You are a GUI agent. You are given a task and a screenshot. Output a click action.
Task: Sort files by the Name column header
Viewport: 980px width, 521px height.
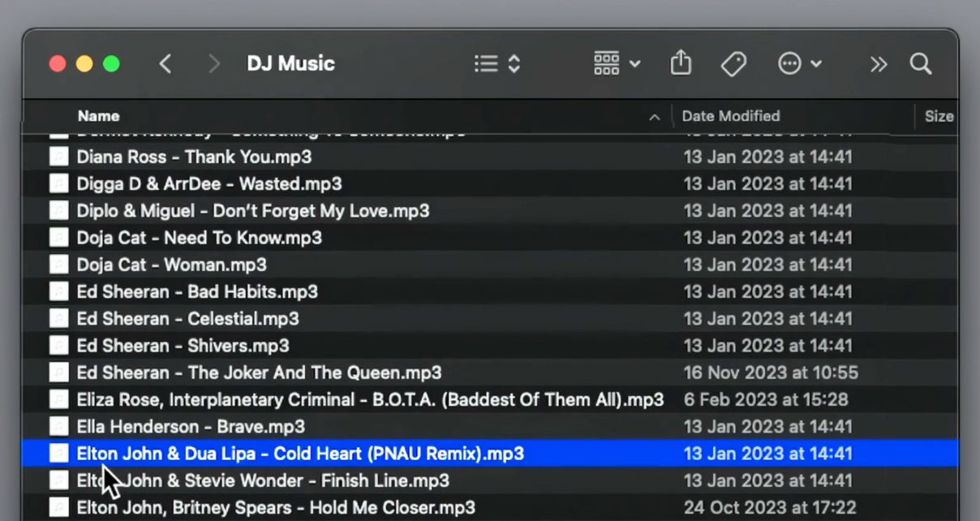[x=99, y=116]
